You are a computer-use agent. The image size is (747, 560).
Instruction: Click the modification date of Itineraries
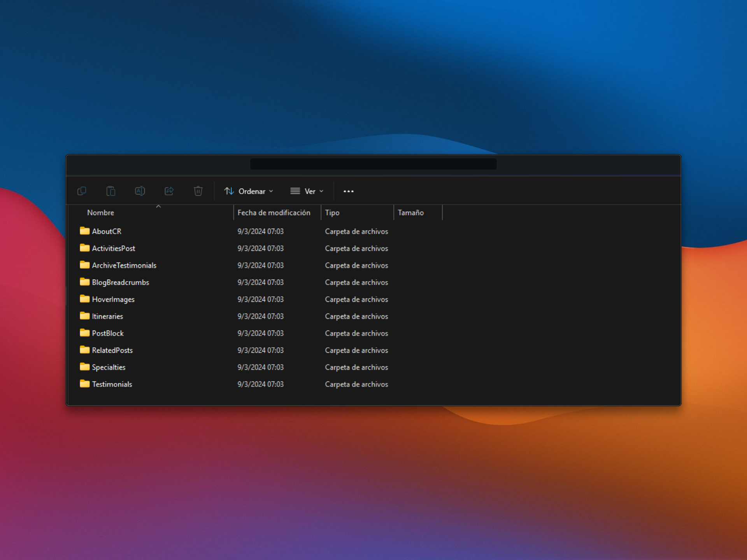point(261,316)
